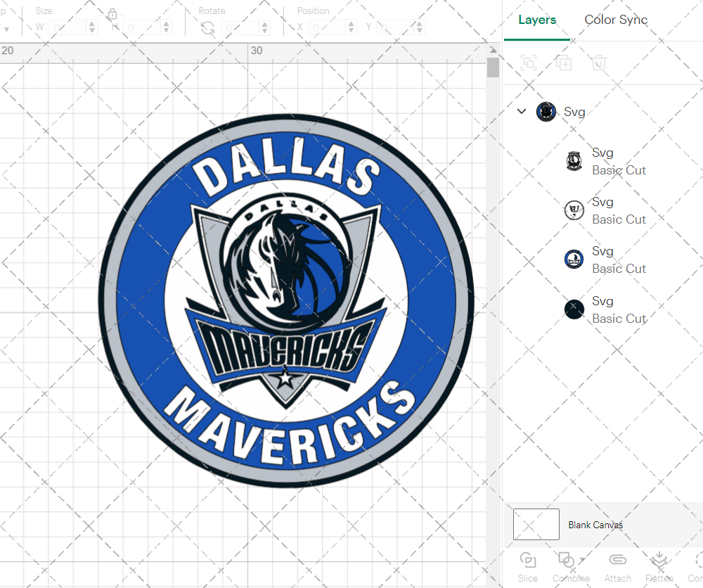Toggle the size lock aspect ratio icon
Screen dimensions: 703x588
[x=112, y=14]
